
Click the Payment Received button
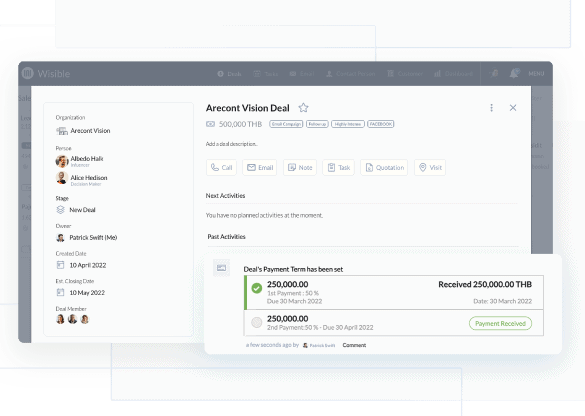[500, 323]
